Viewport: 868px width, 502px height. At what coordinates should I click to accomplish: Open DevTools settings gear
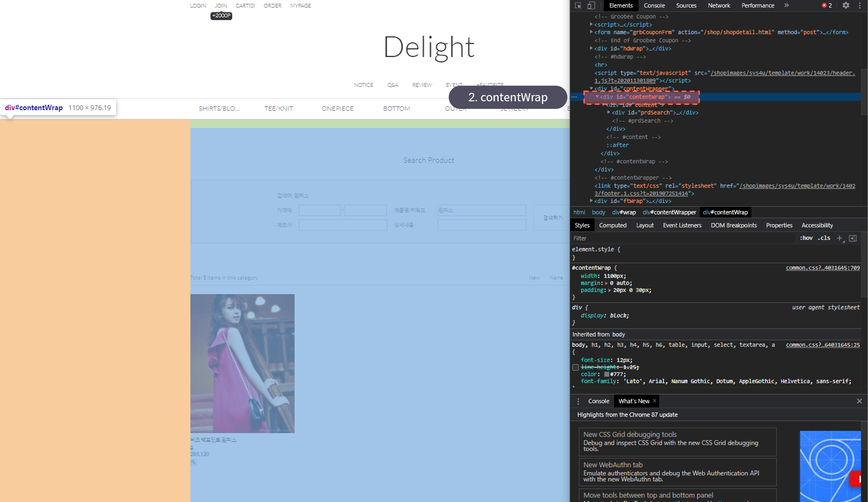click(x=846, y=5)
